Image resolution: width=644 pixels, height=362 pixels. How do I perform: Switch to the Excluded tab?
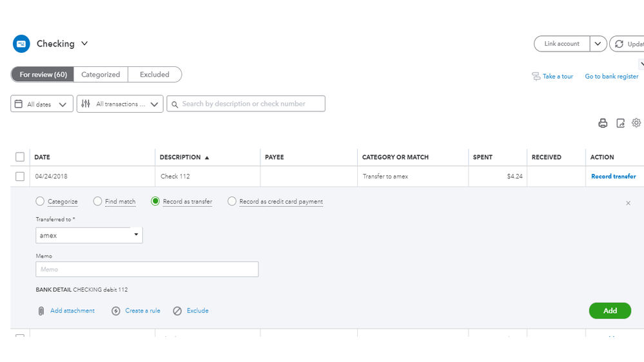pyautogui.click(x=155, y=75)
